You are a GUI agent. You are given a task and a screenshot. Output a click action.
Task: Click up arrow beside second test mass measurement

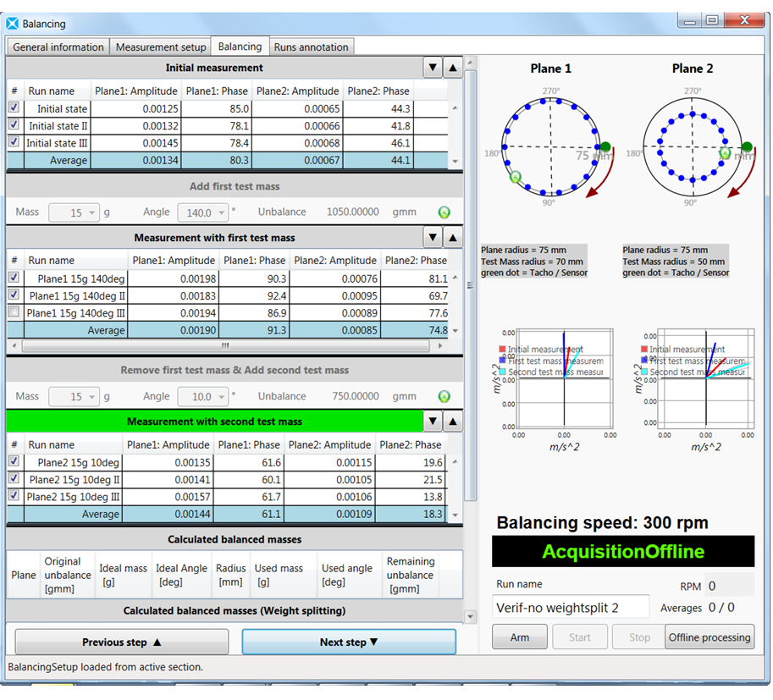coord(453,422)
